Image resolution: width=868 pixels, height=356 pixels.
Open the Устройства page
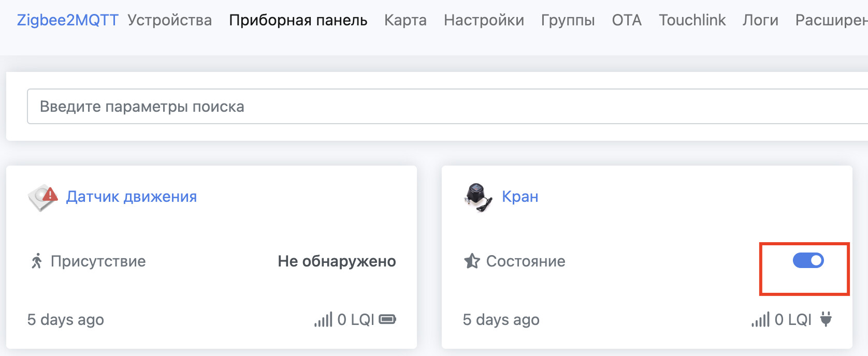[x=170, y=20]
